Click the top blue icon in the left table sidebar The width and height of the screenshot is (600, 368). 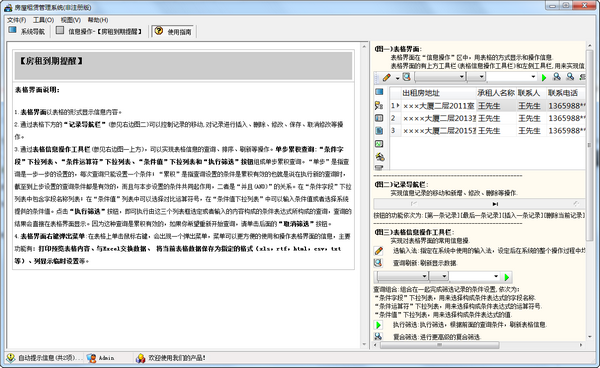tap(379, 92)
